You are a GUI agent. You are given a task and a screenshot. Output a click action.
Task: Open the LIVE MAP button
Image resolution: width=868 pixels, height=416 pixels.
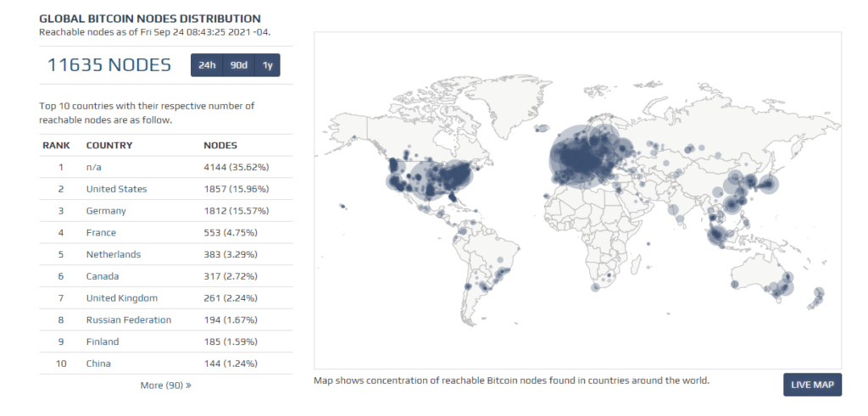(x=812, y=385)
